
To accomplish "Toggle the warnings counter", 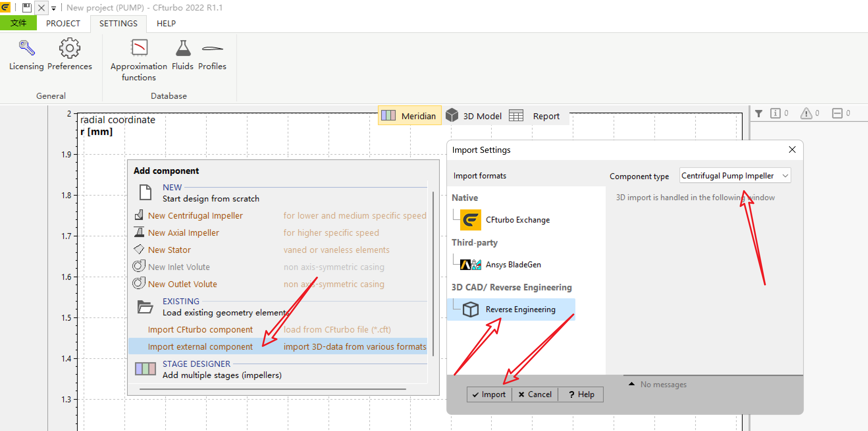I will (810, 114).
